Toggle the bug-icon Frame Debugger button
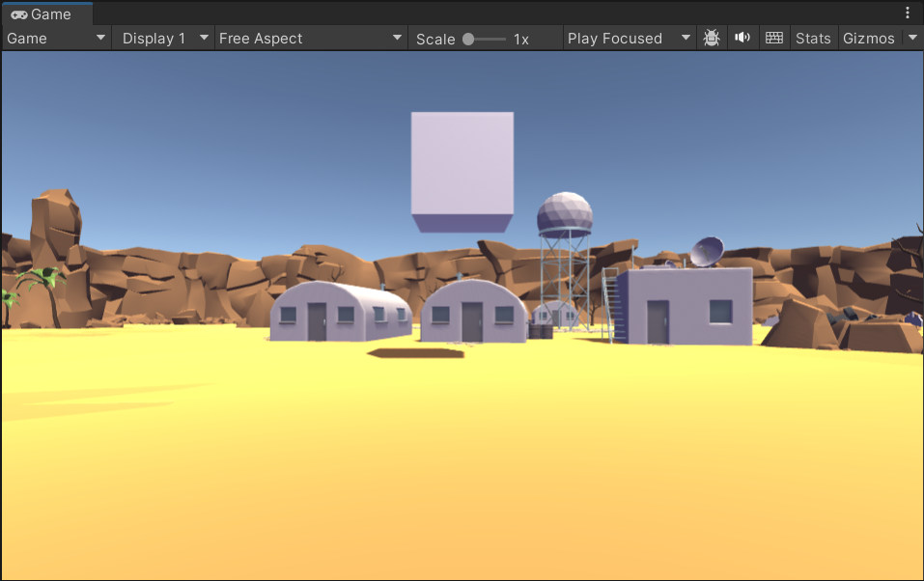The image size is (924, 581). pos(712,39)
